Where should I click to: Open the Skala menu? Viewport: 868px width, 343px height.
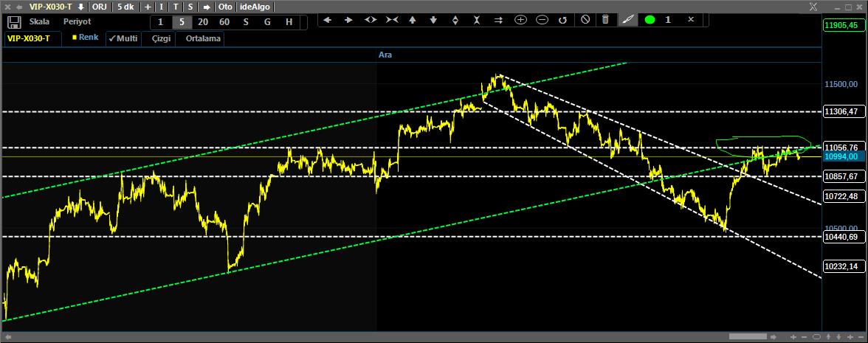coord(39,22)
